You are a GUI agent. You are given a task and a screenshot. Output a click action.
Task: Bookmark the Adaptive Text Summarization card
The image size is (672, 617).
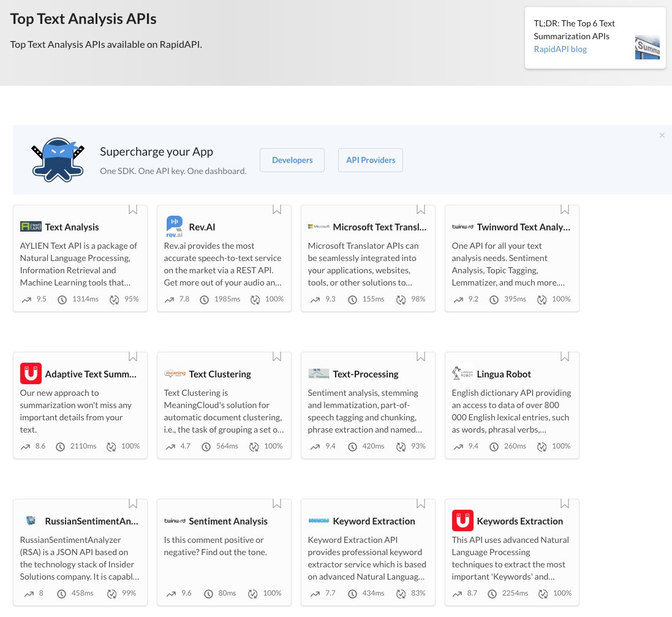(133, 357)
